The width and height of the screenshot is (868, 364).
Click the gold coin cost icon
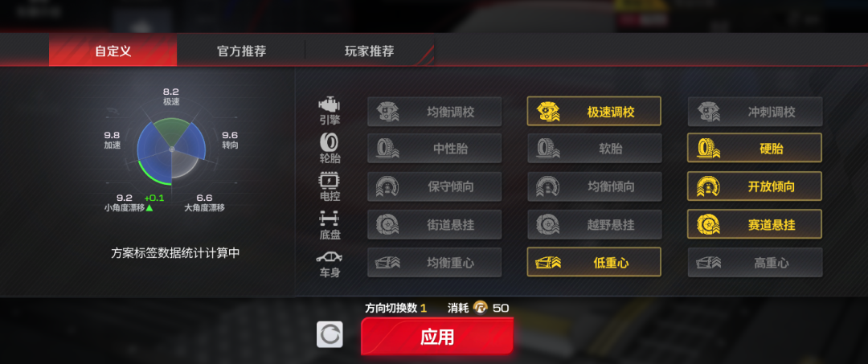click(x=481, y=308)
